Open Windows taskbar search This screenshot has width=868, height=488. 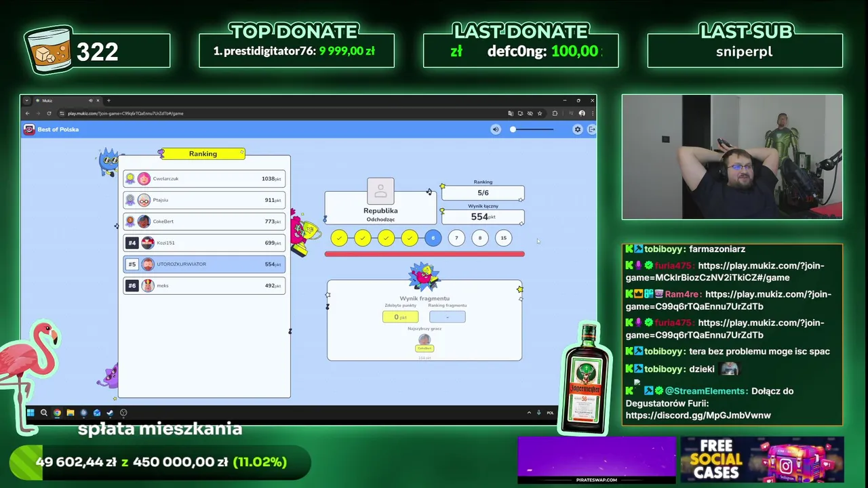(43, 413)
